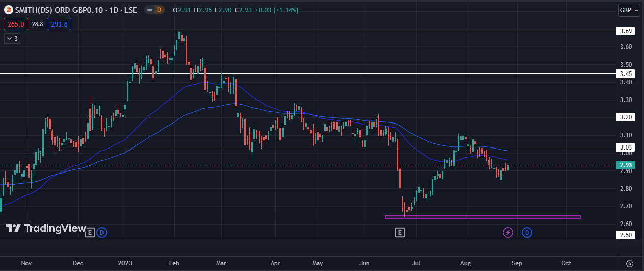Select the 3.03 horizontal line label
The image size is (644, 271).
(625, 147)
